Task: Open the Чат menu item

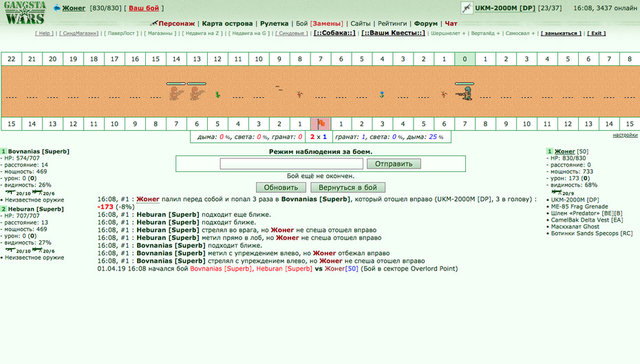Action: click(x=451, y=23)
